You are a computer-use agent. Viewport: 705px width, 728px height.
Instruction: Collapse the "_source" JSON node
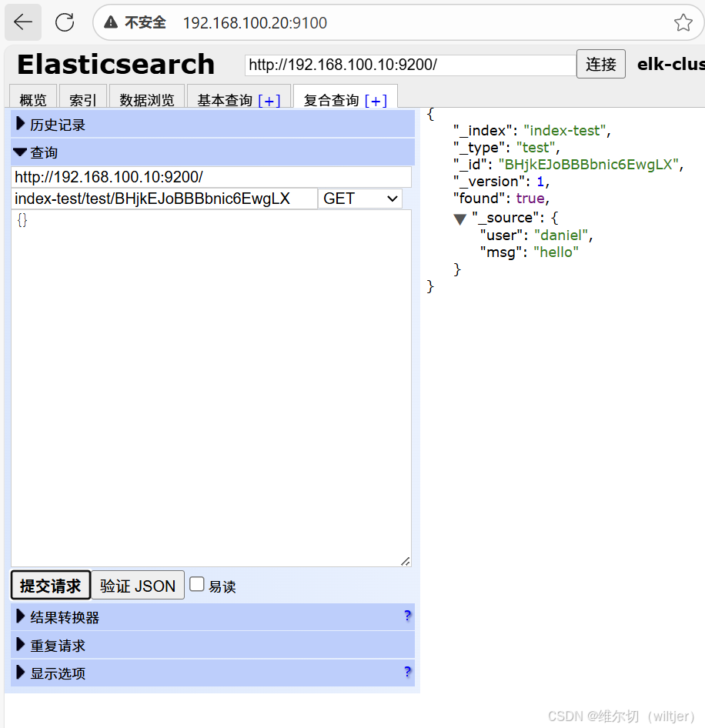[x=459, y=219]
